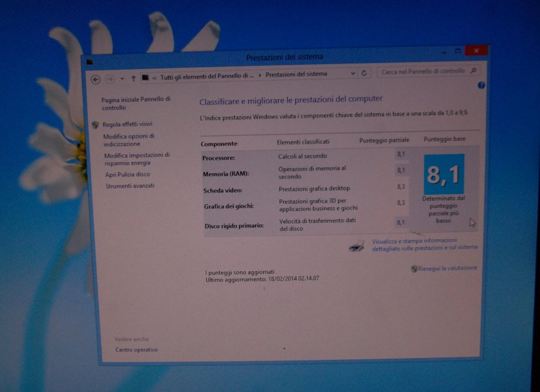Click shield icon next to 'Riesegui la valutazione'

414,268
